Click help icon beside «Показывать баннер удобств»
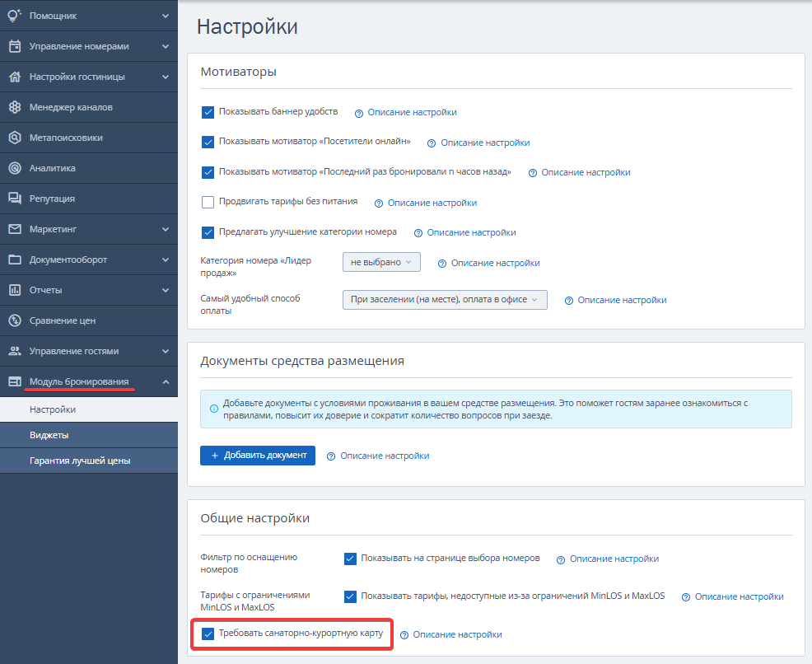 point(359,114)
